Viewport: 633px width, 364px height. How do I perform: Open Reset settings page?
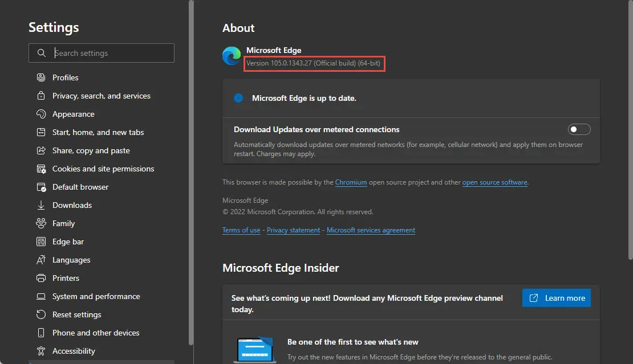coord(77,315)
